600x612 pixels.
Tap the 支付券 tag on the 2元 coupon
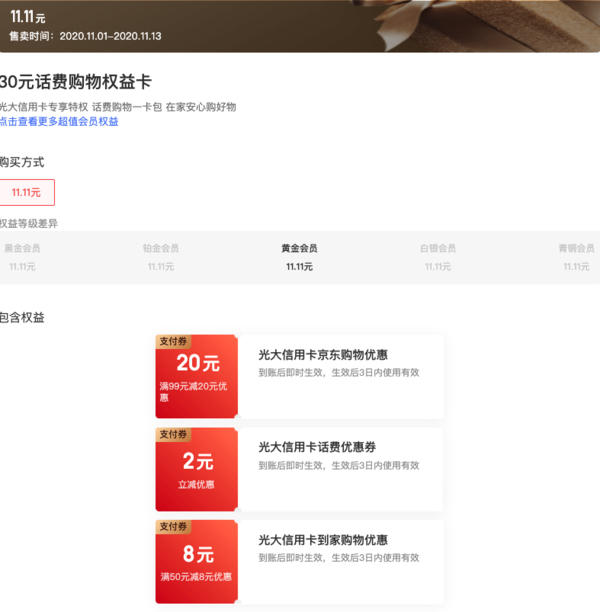(173, 434)
